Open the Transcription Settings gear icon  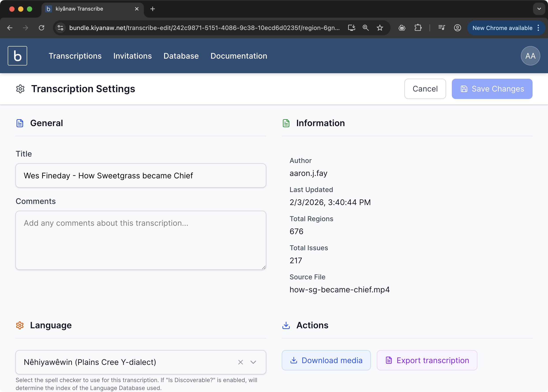(20, 89)
